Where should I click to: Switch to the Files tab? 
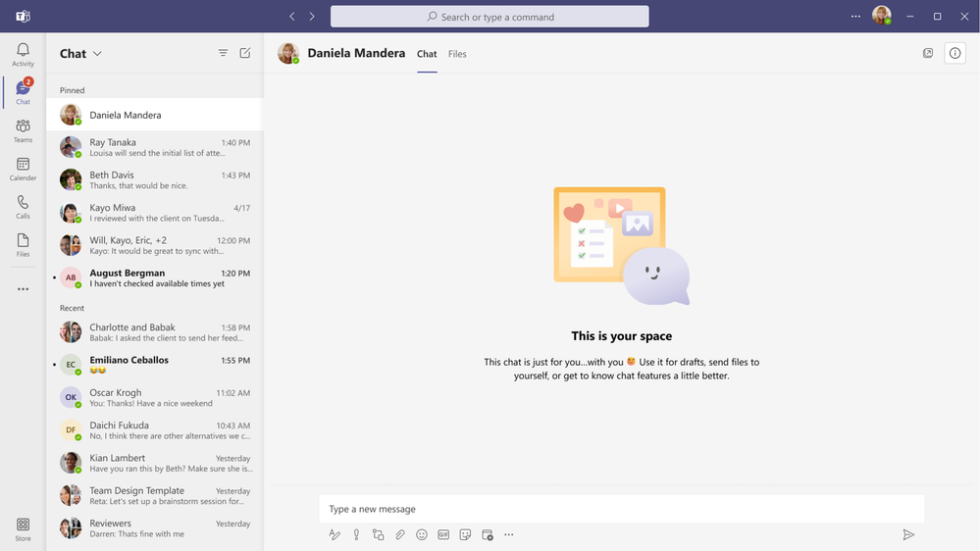(x=457, y=54)
